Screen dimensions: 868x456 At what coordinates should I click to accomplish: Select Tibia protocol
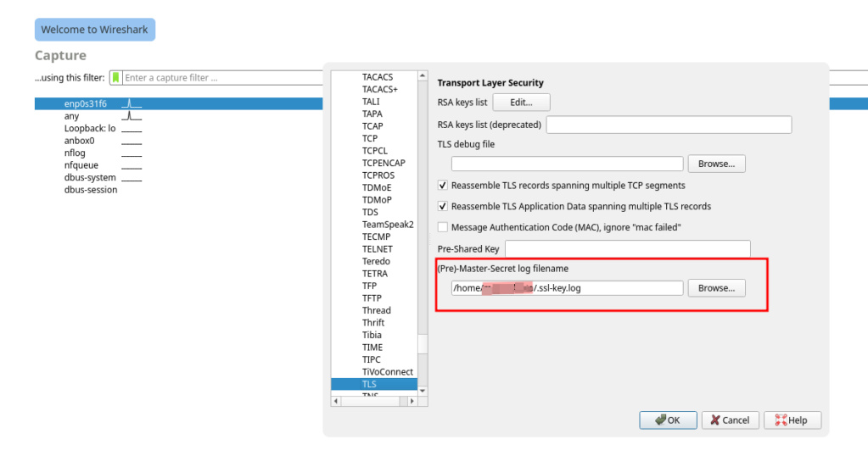tap(372, 335)
